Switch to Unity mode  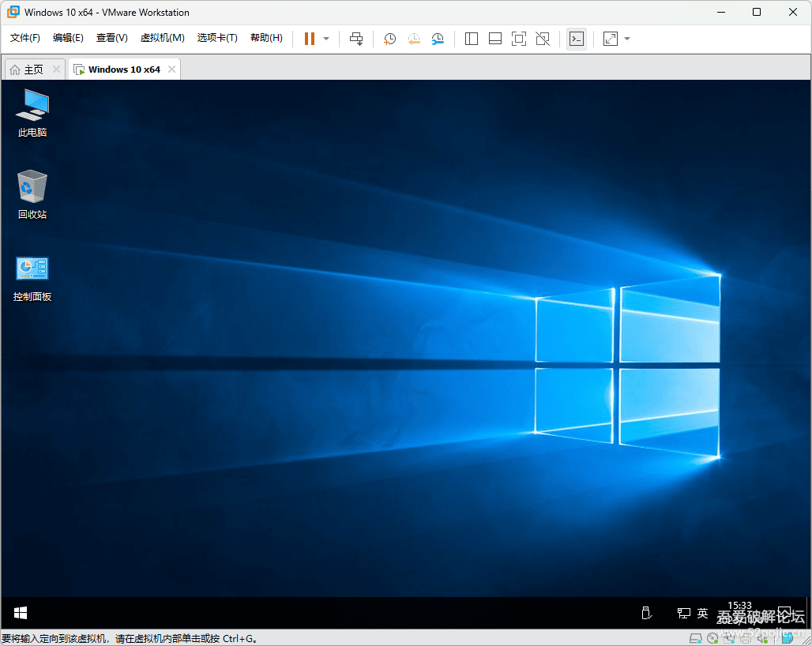point(543,39)
